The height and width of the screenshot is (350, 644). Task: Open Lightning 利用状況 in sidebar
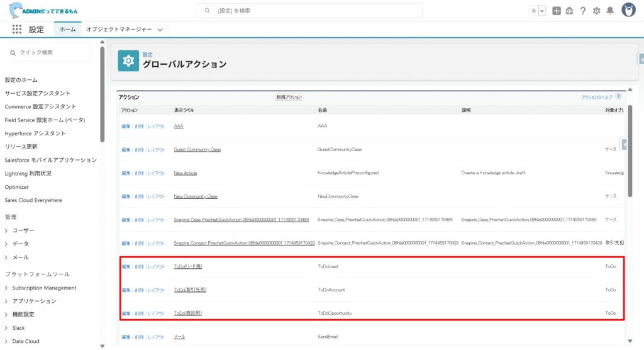coord(28,174)
